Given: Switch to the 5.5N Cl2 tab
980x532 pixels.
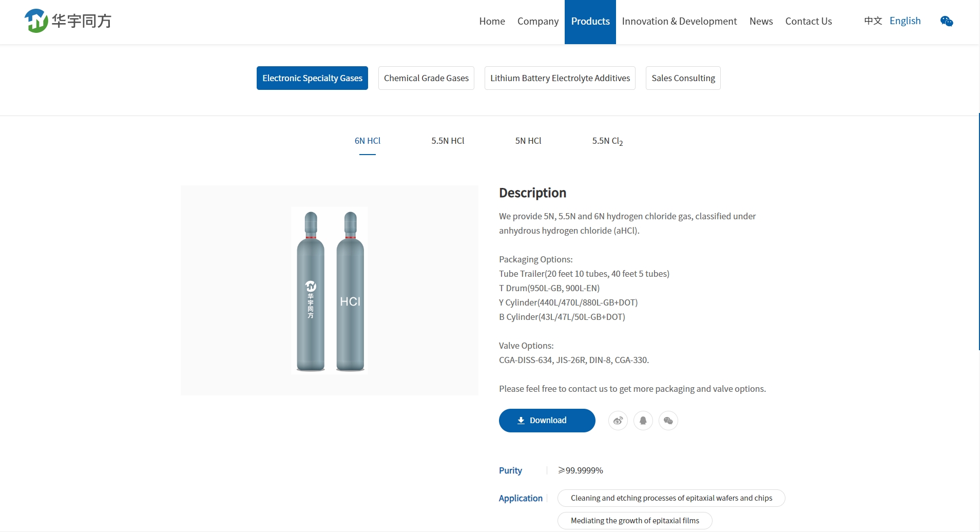Looking at the screenshot, I should tap(607, 141).
